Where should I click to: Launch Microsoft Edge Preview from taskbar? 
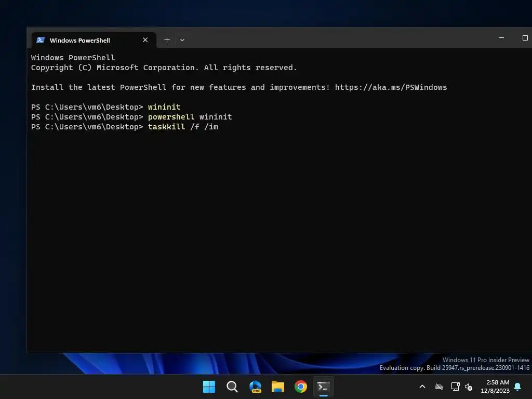pos(255,387)
